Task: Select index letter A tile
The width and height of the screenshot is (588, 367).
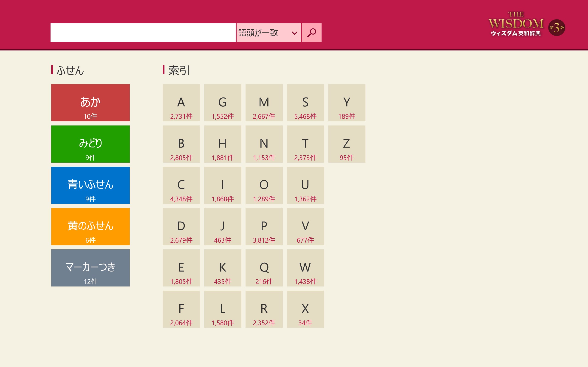Action: [181, 103]
